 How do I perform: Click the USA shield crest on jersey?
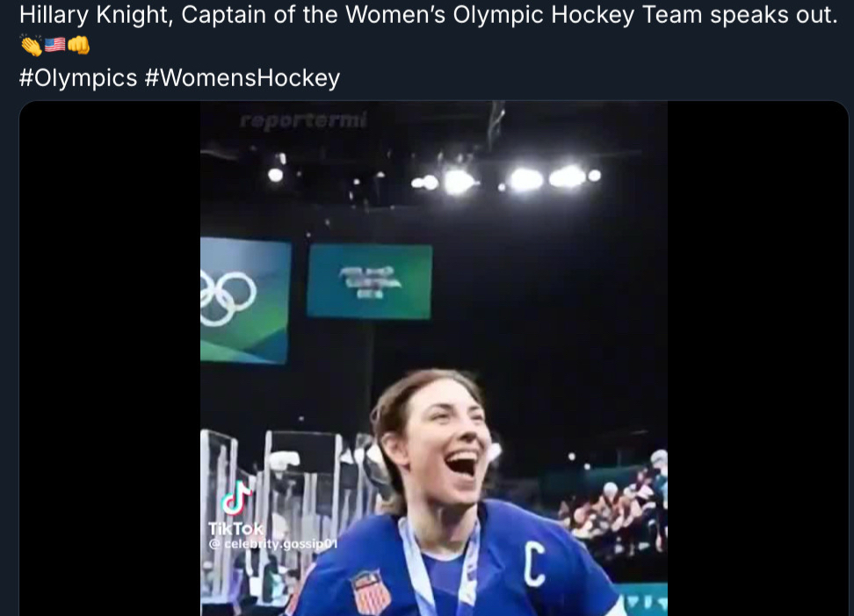[x=371, y=591]
